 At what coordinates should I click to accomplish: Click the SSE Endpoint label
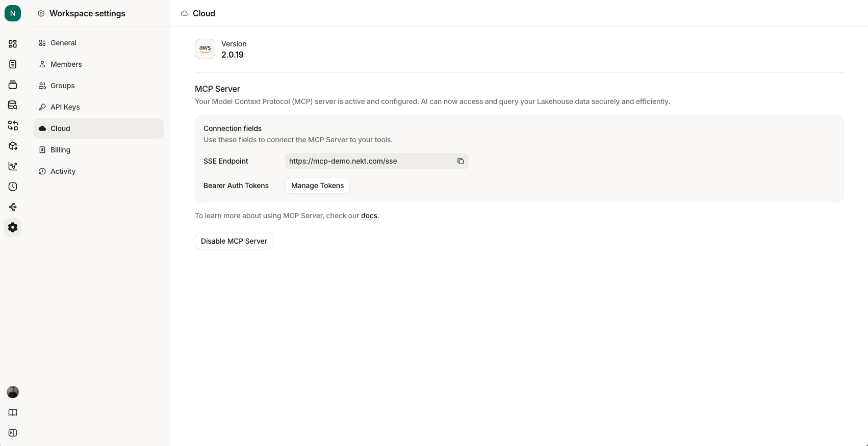tap(226, 161)
